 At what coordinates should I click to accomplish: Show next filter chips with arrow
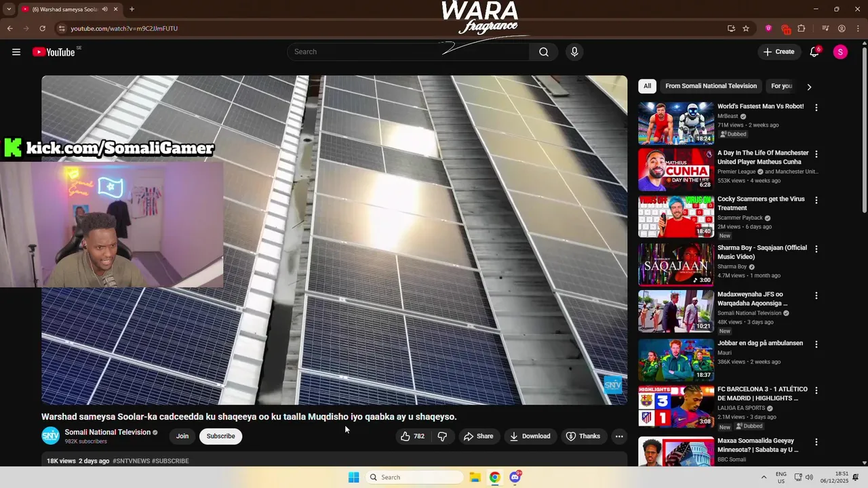pos(809,87)
